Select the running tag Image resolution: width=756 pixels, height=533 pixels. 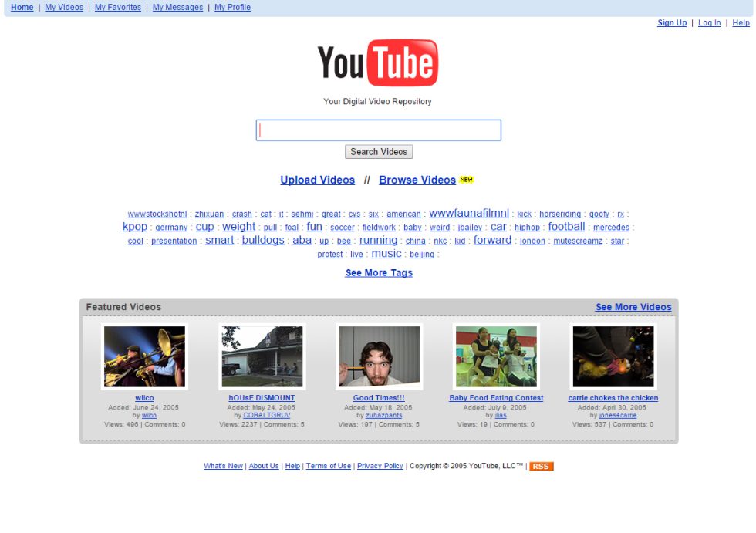[379, 240]
